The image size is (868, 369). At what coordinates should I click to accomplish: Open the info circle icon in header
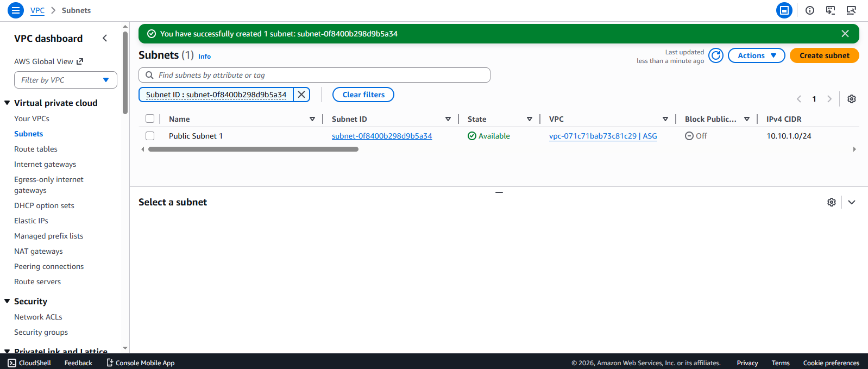(x=810, y=10)
